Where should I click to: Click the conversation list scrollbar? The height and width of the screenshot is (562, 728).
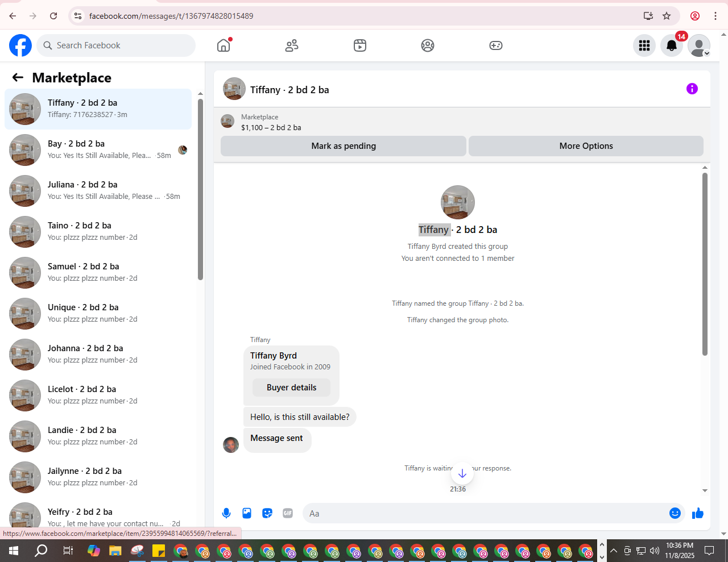click(x=200, y=189)
